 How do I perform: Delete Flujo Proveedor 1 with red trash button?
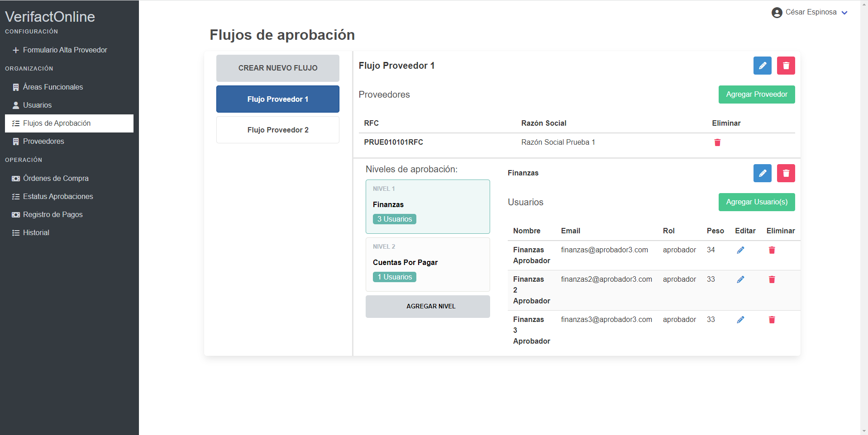[x=786, y=66]
